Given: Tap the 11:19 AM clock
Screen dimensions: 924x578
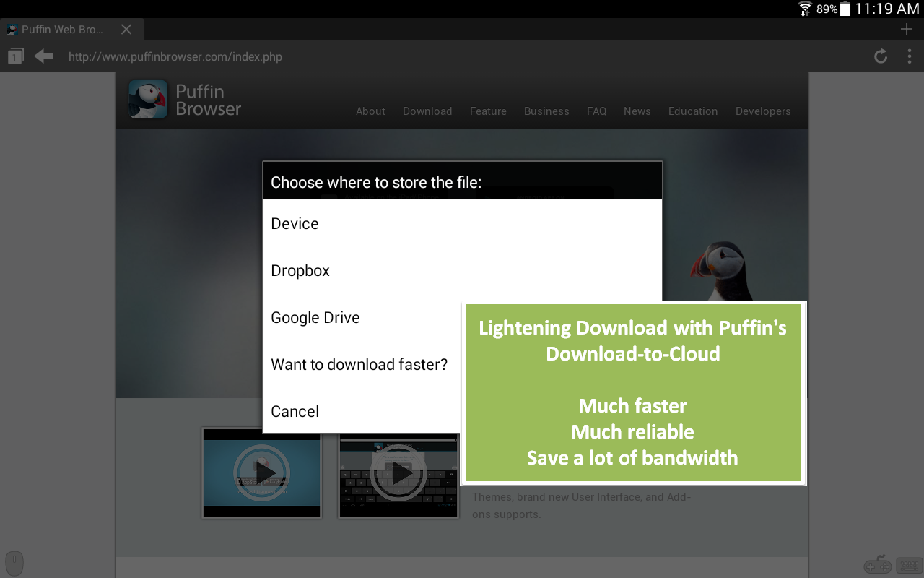Looking at the screenshot, I should tap(887, 9).
